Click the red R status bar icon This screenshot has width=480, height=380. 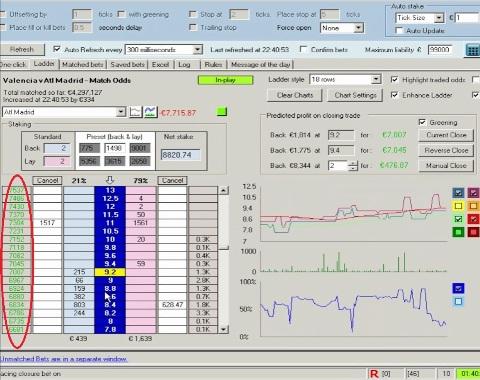pyautogui.click(x=374, y=374)
